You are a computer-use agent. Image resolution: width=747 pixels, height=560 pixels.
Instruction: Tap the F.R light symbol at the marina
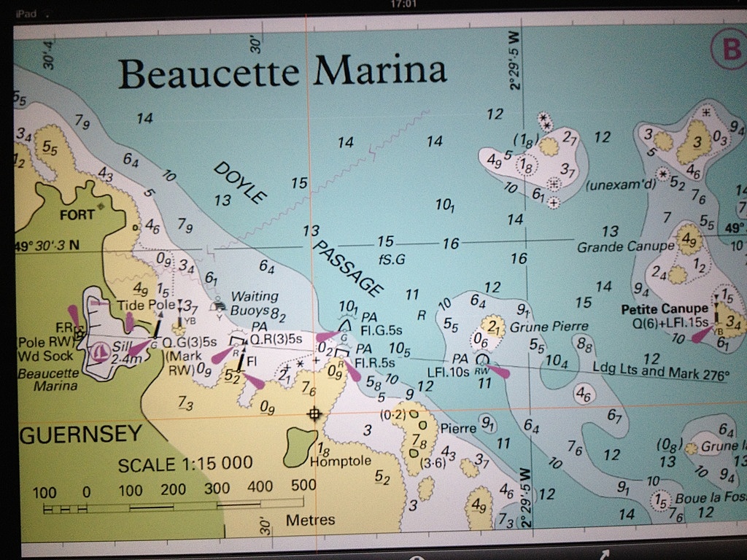pos(79,332)
